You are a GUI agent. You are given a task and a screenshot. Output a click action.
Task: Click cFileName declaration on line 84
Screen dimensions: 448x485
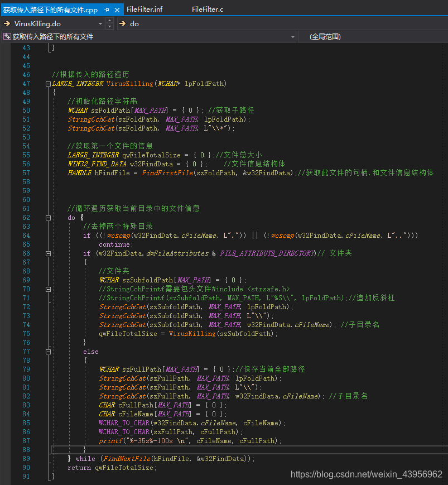tap(136, 414)
